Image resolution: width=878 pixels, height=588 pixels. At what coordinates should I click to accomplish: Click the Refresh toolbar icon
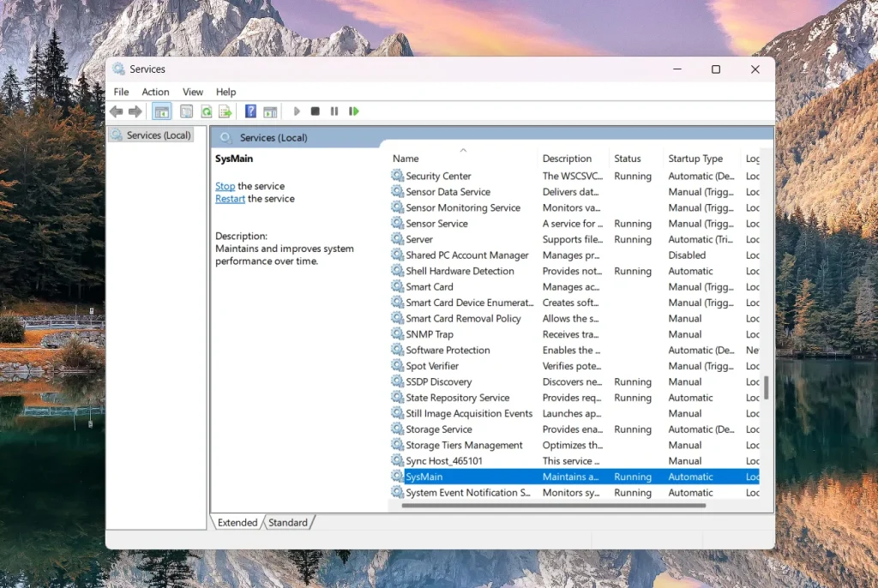tap(206, 111)
